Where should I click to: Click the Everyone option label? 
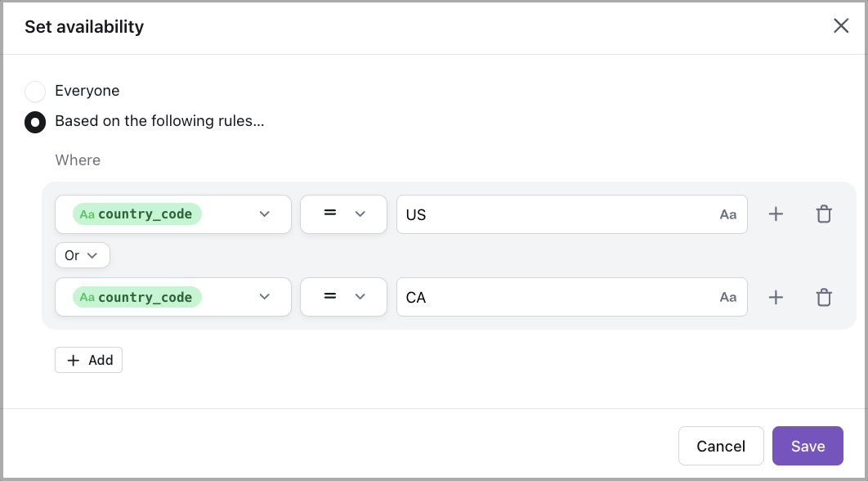[87, 91]
